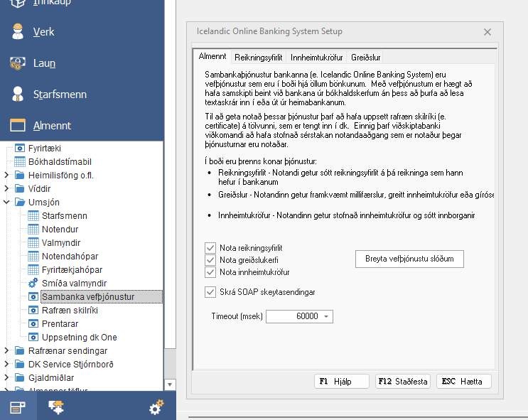Disable Skrá SOAP skeytasendingar
The image size is (528, 420).
click(210, 291)
